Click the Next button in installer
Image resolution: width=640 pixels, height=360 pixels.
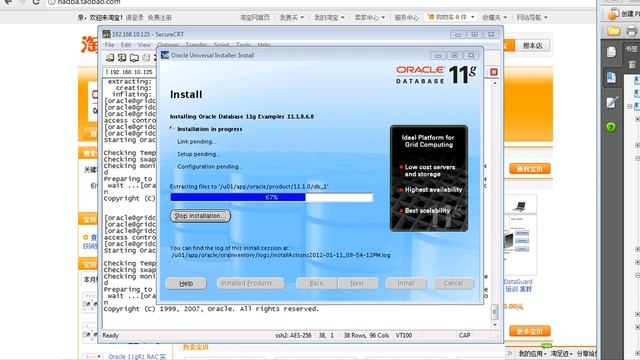pyautogui.click(x=358, y=283)
